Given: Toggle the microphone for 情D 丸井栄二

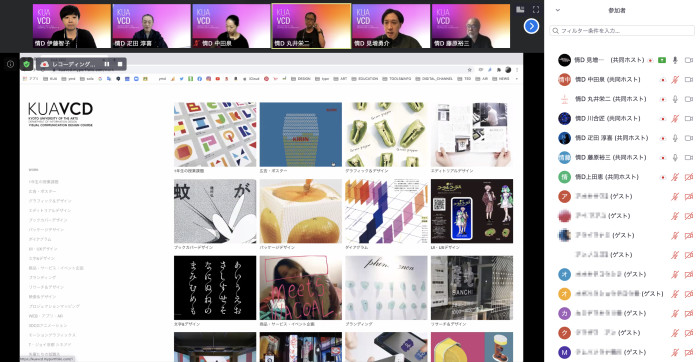Looking at the screenshot, I should tap(675, 99).
